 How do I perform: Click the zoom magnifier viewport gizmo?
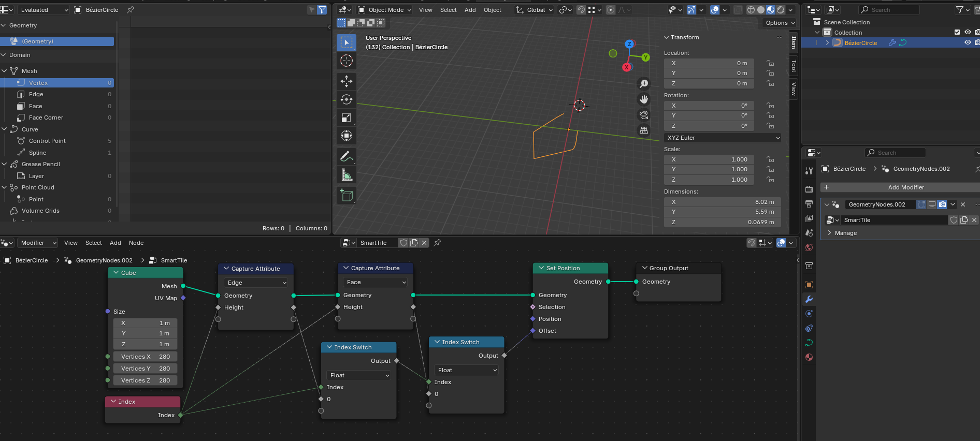[x=644, y=84]
